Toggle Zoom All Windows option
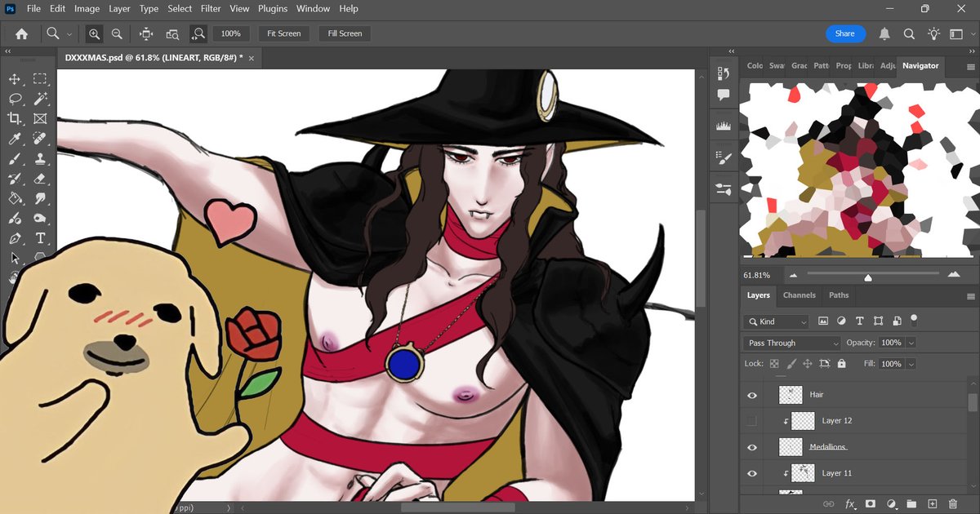The image size is (980, 514). 172,33
